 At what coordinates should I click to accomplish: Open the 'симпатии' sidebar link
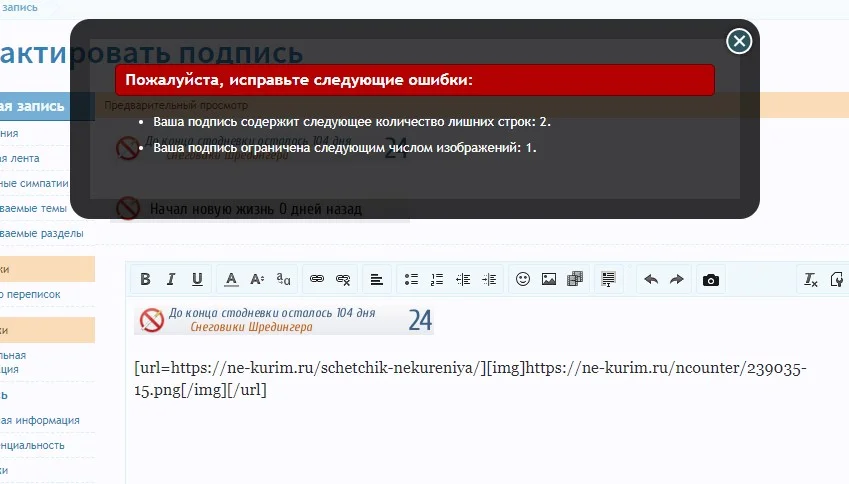(x=34, y=184)
